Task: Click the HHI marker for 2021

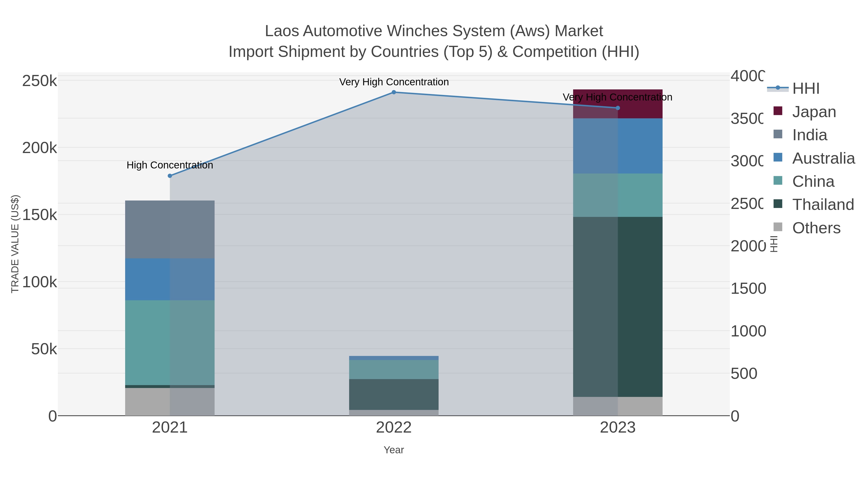Action: [170, 176]
